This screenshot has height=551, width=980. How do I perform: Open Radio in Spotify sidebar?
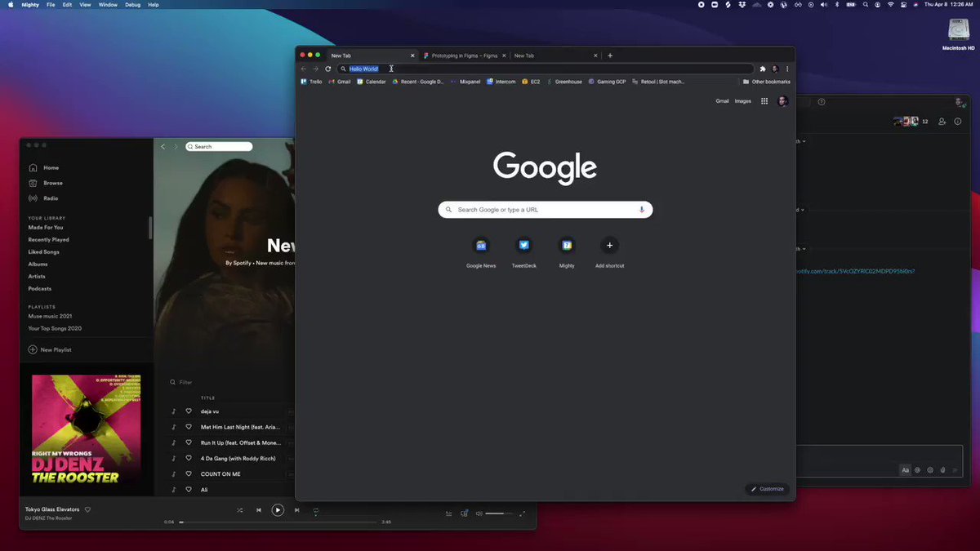(x=43, y=198)
